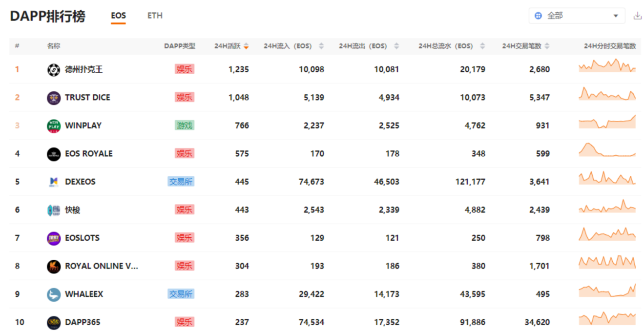The image size is (644, 332).
Task: Open the EOS ROYALE name link
Action: (89, 154)
